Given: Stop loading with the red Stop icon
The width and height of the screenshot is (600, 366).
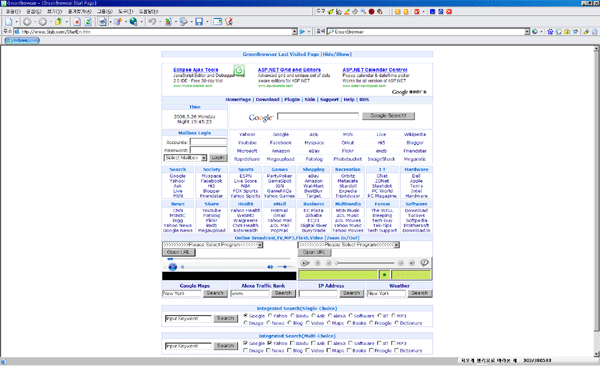Looking at the screenshot, I should coord(77,22).
